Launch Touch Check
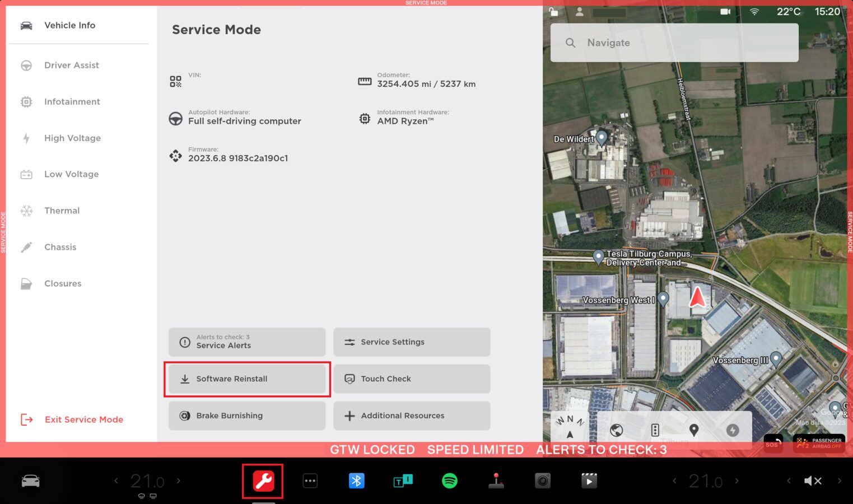 coord(412,379)
